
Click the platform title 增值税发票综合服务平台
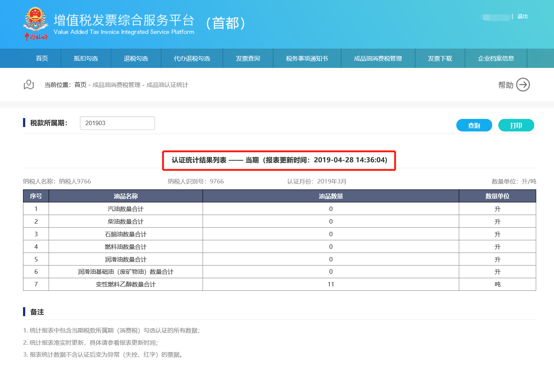tap(124, 20)
